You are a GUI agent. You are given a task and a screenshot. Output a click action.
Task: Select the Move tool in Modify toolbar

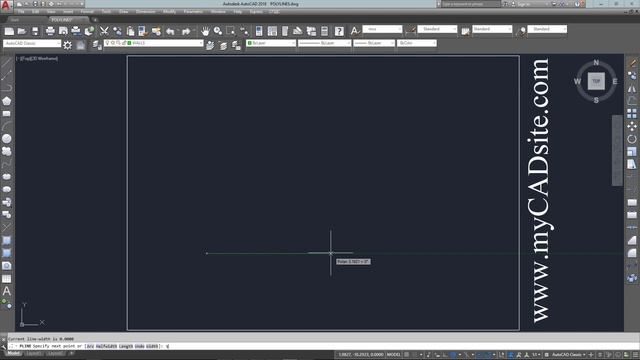pos(632,126)
